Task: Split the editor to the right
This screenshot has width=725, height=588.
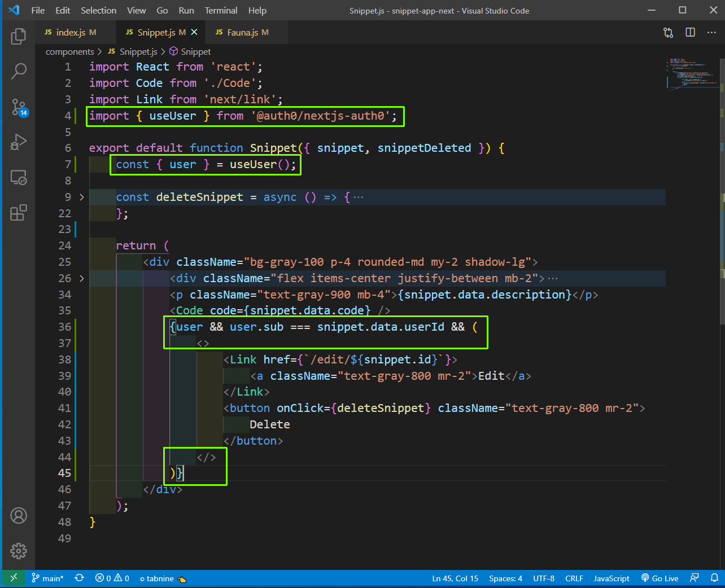Action: click(x=690, y=32)
